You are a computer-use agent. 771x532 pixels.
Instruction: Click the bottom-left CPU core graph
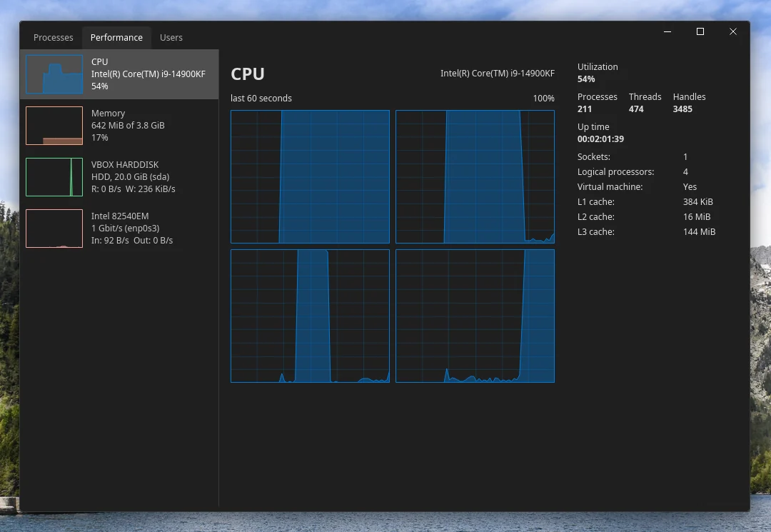click(x=311, y=316)
